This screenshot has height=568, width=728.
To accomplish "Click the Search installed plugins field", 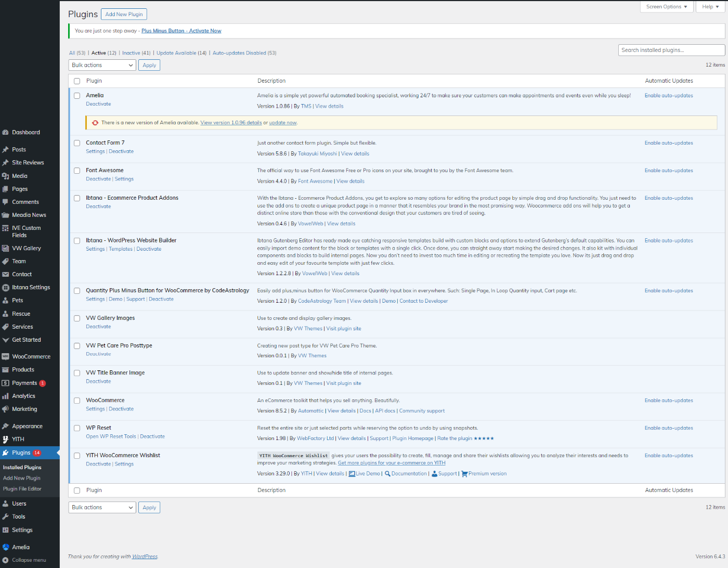I will point(671,50).
